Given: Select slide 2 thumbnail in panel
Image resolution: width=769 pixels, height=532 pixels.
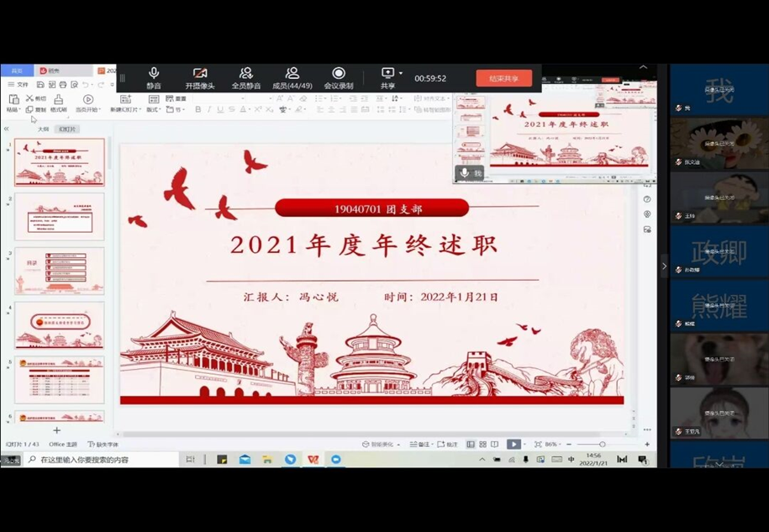Looking at the screenshot, I should (60, 216).
